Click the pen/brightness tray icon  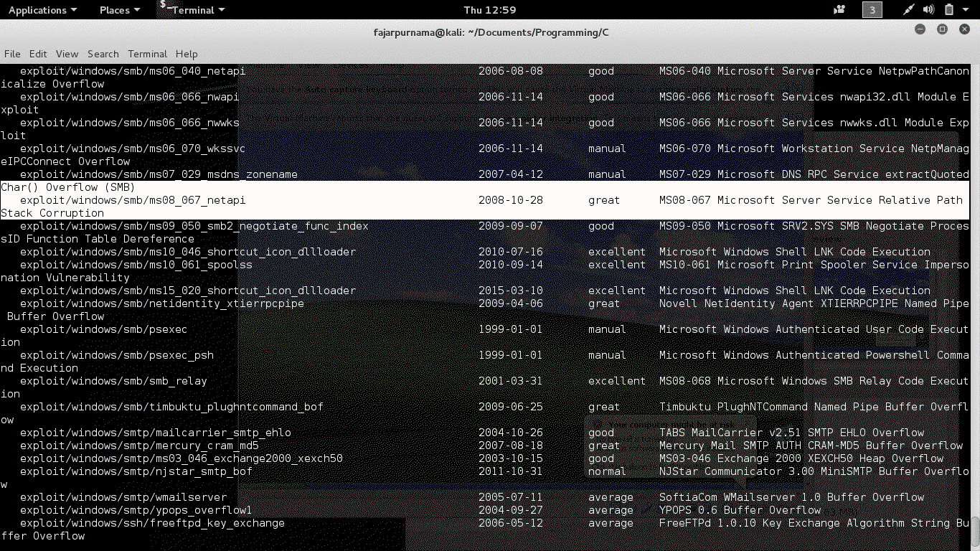(909, 10)
